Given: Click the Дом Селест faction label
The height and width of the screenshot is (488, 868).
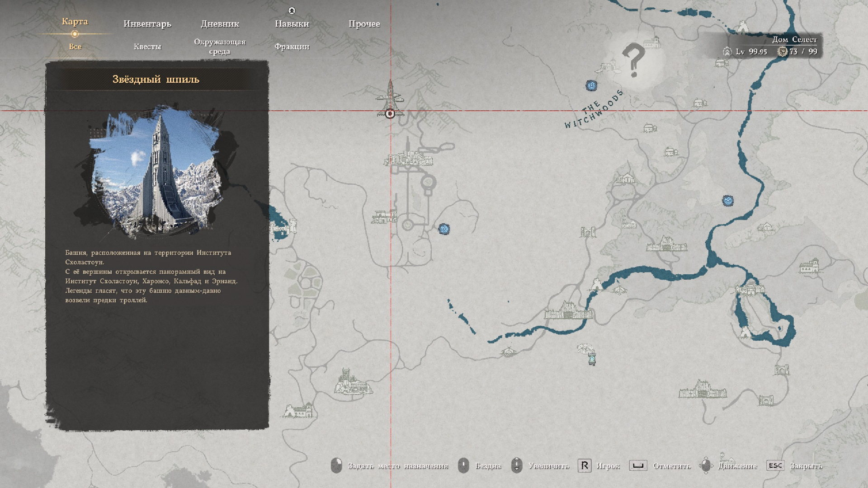Looking at the screenshot, I should coord(794,39).
